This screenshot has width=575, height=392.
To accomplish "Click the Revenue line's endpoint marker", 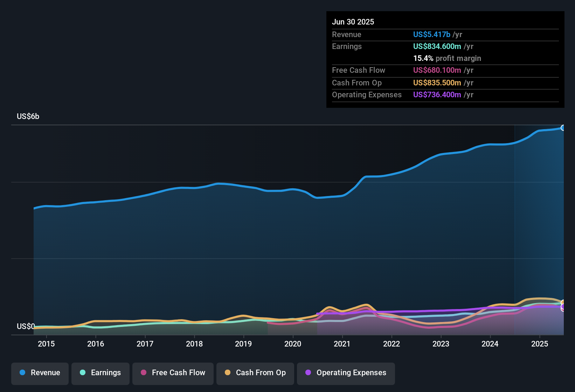I will 563,128.
